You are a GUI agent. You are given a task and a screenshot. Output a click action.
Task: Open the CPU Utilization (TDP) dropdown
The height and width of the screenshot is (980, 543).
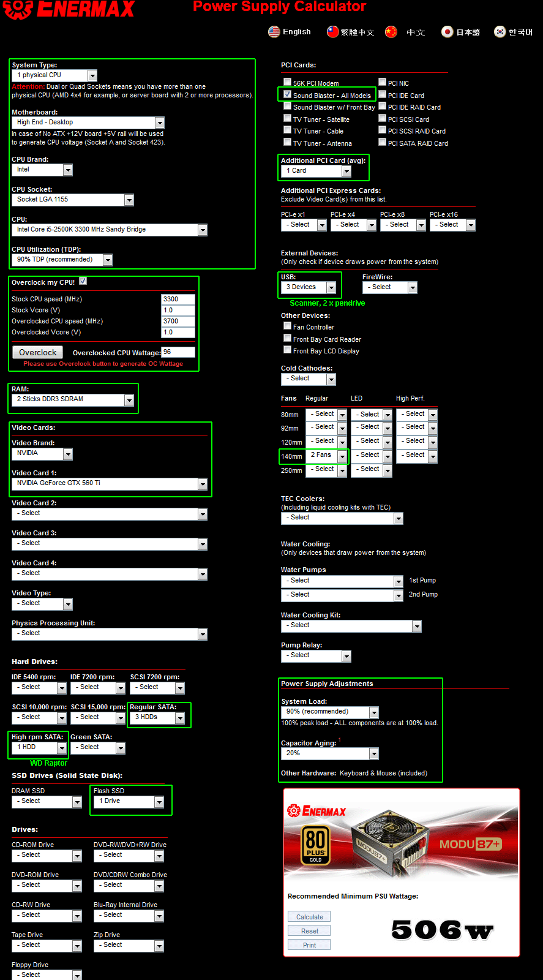pyautogui.click(x=62, y=260)
